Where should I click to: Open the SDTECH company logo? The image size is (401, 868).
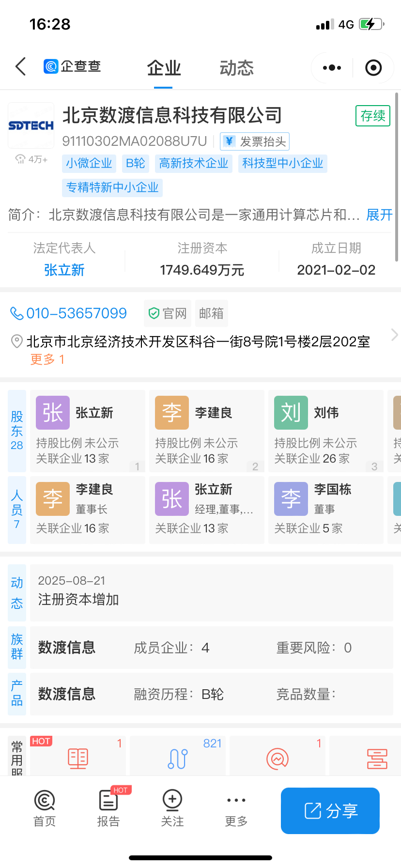(x=31, y=125)
